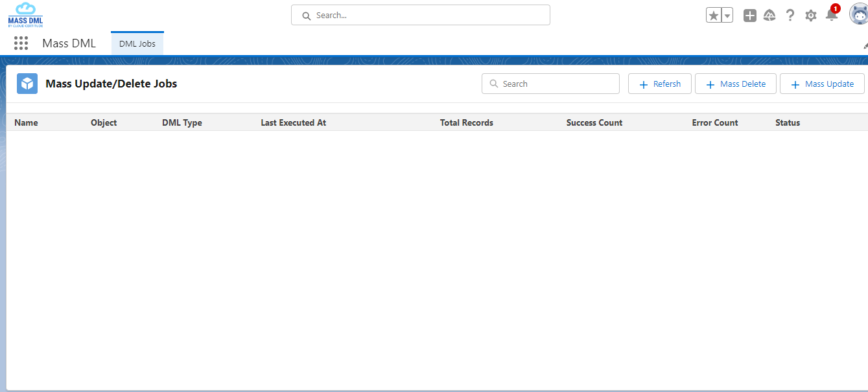
Task: Open the favorites list dropdown arrow
Action: coord(727,16)
